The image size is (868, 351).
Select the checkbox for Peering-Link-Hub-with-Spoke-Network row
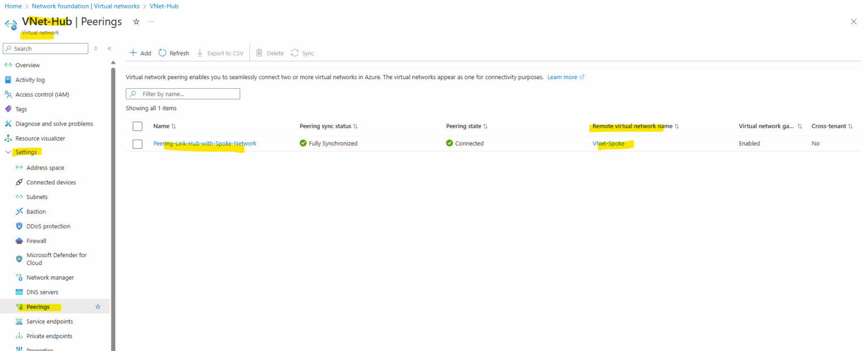coord(137,143)
